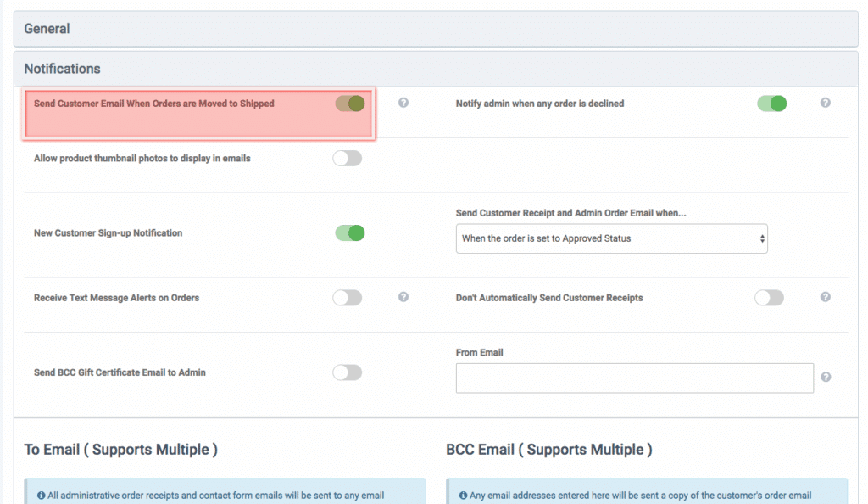Click info icon in BCC Email notice
Screen dimensions: 868x504
(464, 496)
